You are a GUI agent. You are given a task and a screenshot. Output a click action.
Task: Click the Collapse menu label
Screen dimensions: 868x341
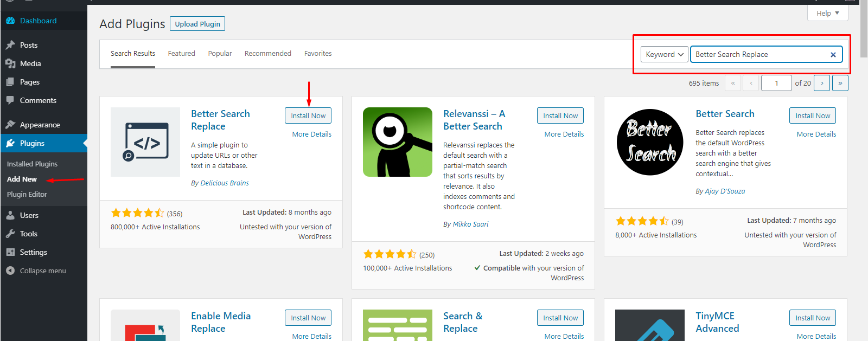[x=43, y=271]
